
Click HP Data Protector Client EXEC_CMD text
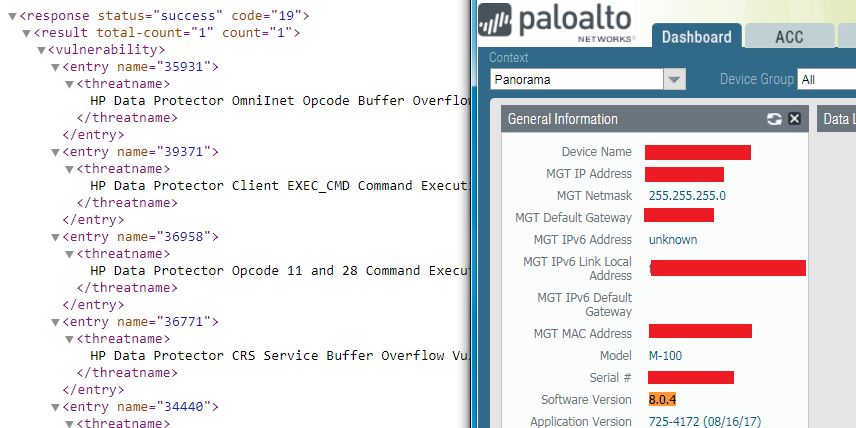coord(281,186)
